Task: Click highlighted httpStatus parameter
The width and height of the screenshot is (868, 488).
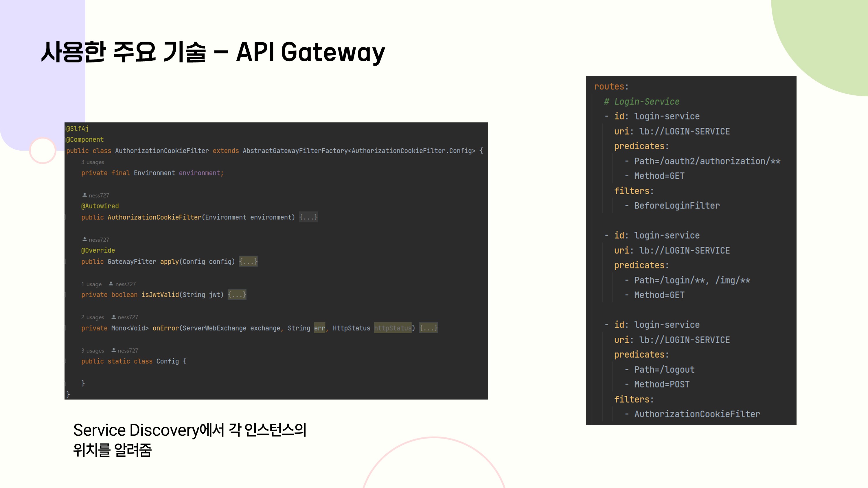Action: 393,328
